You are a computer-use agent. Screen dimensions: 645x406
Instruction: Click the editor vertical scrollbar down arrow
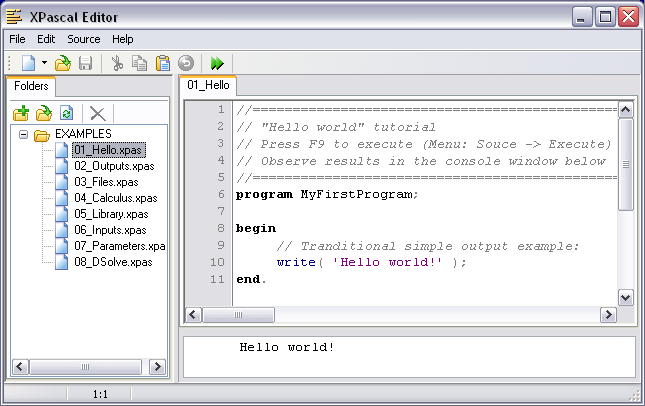[x=625, y=297]
